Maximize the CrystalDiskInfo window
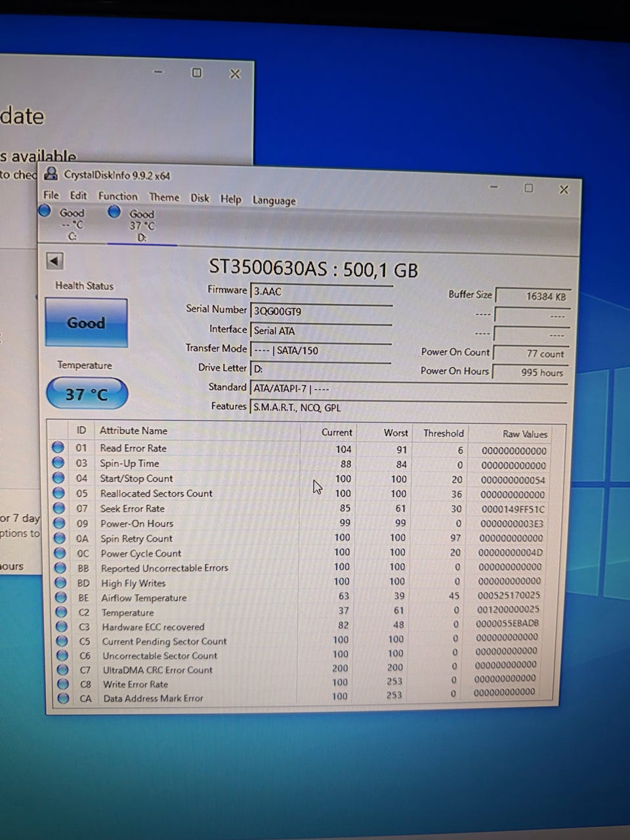The image size is (630, 840). pyautogui.click(x=528, y=188)
